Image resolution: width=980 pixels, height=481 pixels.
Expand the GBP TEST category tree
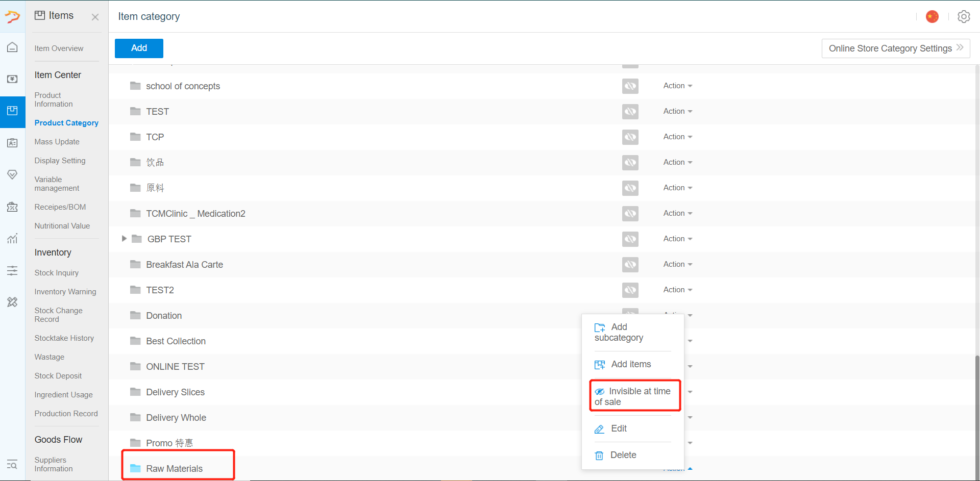tap(124, 238)
